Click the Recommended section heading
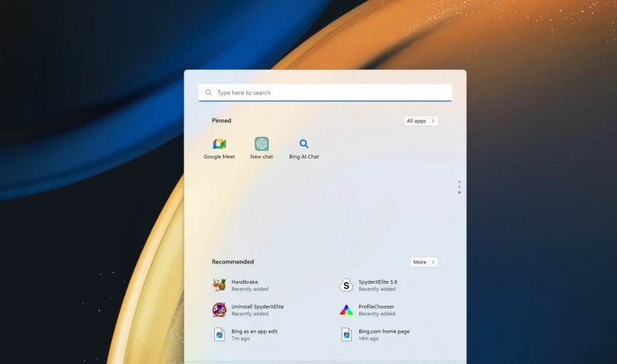The image size is (617, 364). (x=232, y=262)
